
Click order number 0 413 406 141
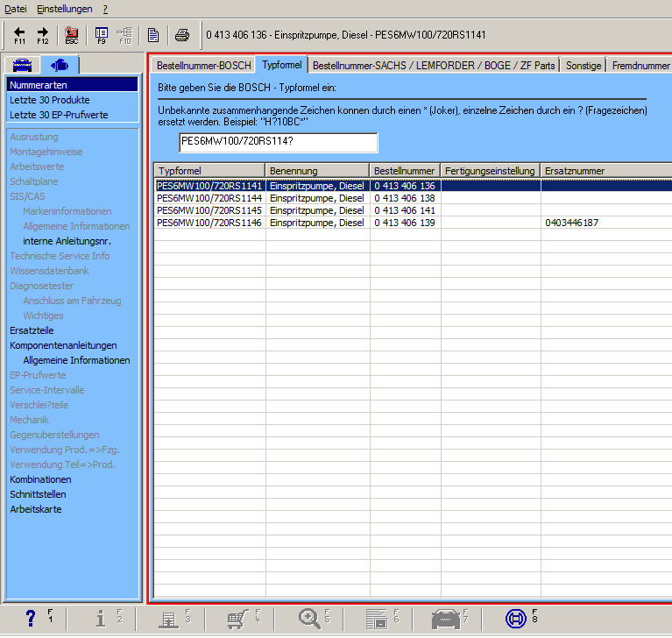click(x=405, y=210)
